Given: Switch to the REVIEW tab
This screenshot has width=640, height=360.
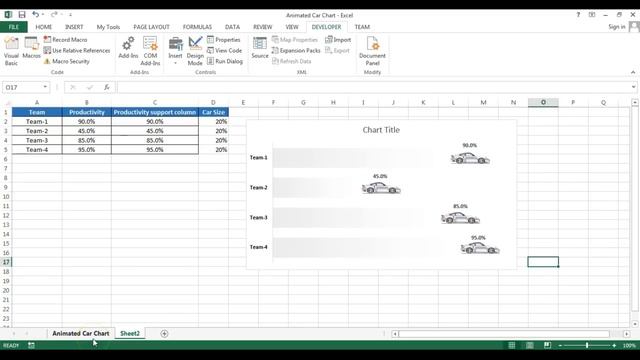Looking at the screenshot, I should click(x=262, y=27).
